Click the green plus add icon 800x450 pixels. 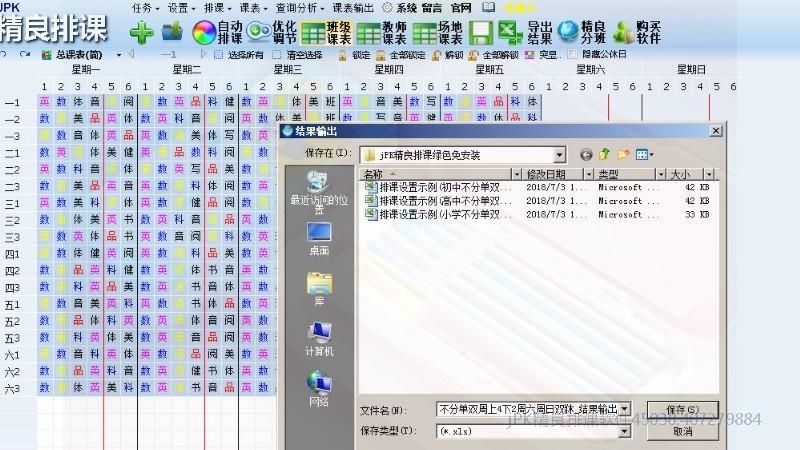(141, 33)
